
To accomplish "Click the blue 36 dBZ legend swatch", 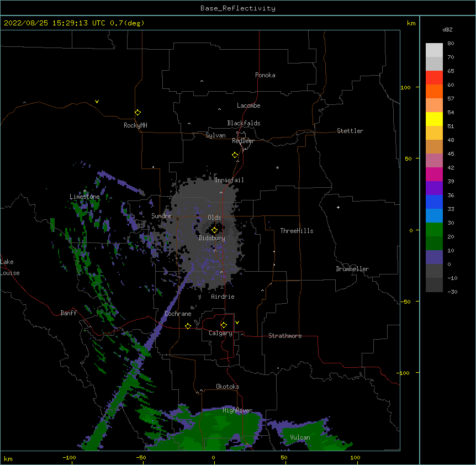I will (x=434, y=202).
